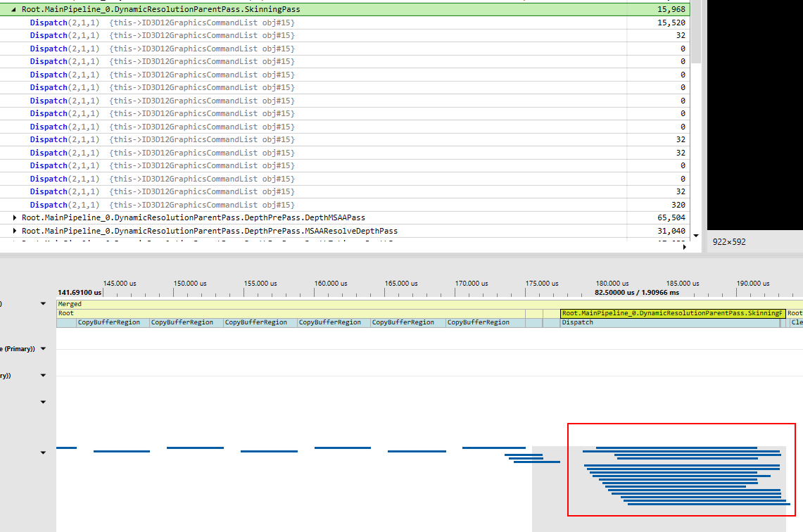Screen dimensions: 803x532
Task: Select the highlighted SkinningPass timeline block
Action: pyautogui.click(x=672, y=312)
